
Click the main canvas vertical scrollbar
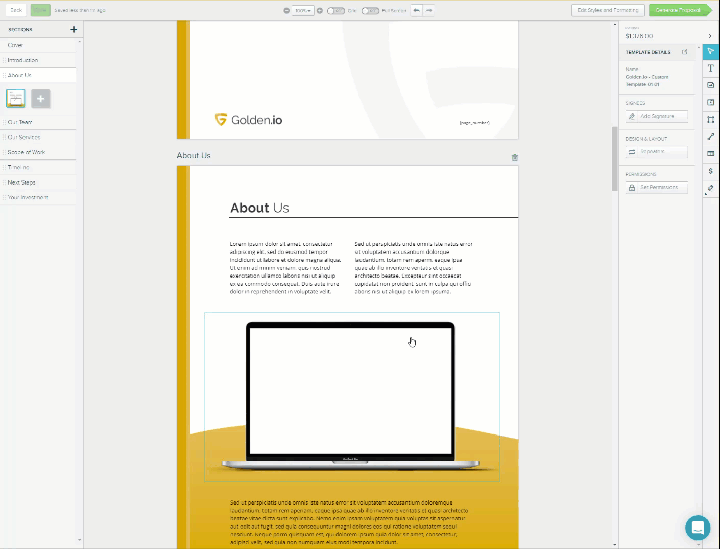614,159
